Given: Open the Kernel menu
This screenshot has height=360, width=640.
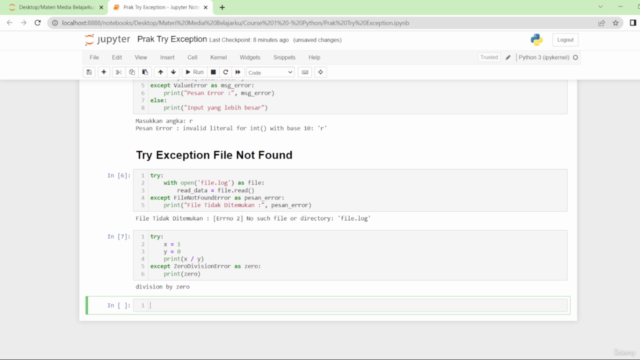Looking at the screenshot, I should (x=218, y=58).
